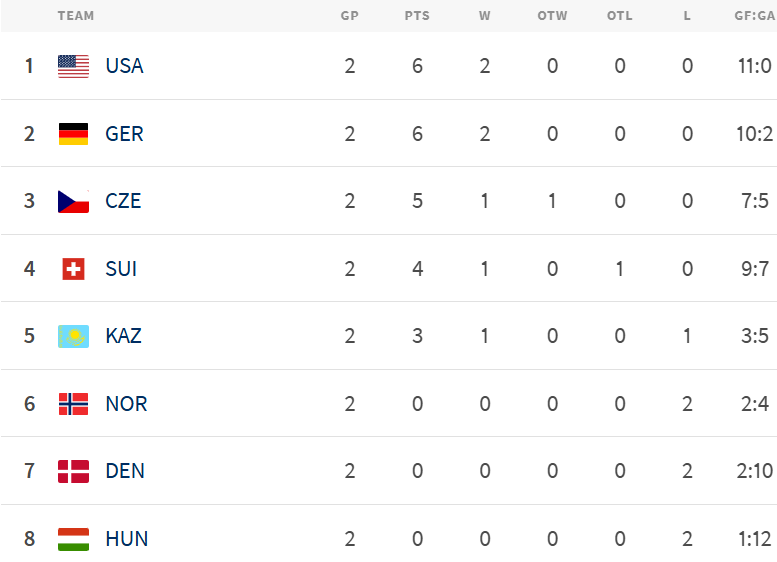Image resolution: width=777 pixels, height=562 pixels.
Task: Click the Denmark flag icon
Action: pyautogui.click(x=73, y=471)
